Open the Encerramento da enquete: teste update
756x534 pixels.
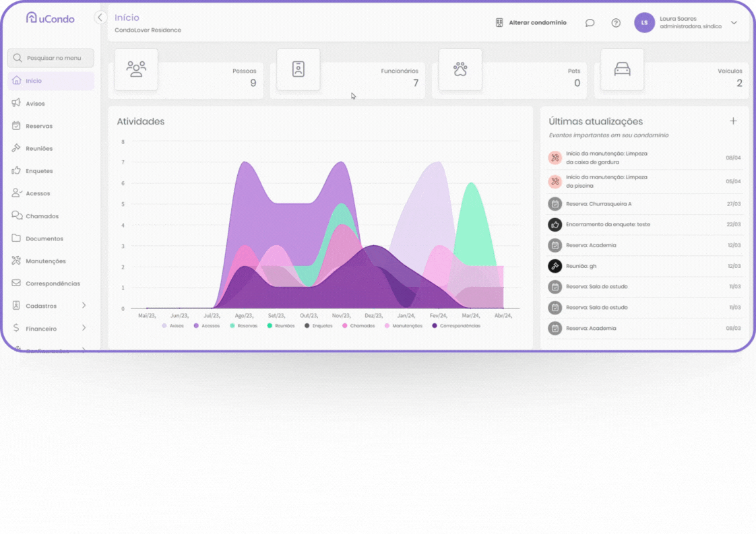point(644,225)
